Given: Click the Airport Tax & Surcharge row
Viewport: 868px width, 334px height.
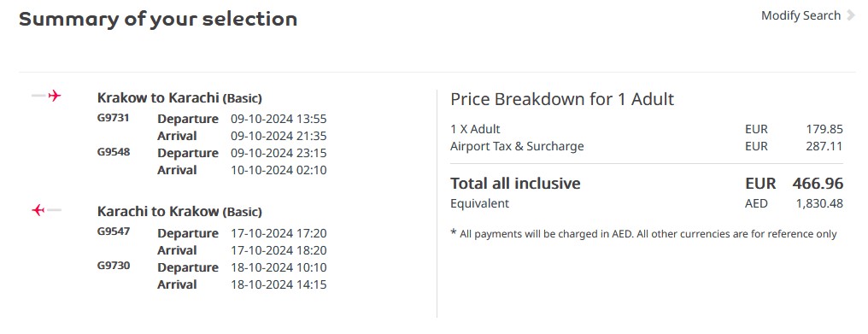Looking at the screenshot, I should click(x=647, y=147).
